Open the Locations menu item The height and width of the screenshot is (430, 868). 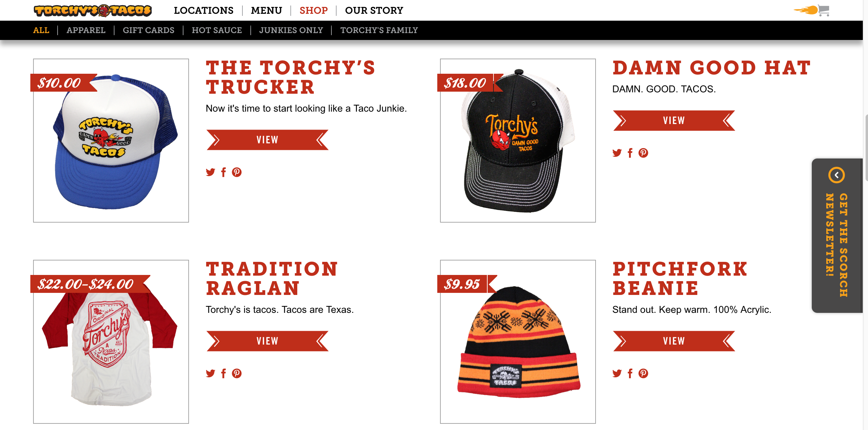coord(203,11)
